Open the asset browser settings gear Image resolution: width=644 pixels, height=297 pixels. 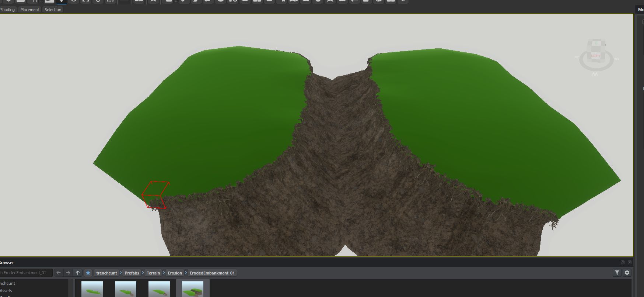(627, 273)
